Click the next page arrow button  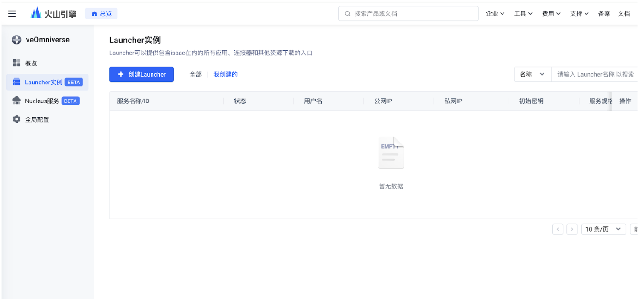[x=572, y=229]
